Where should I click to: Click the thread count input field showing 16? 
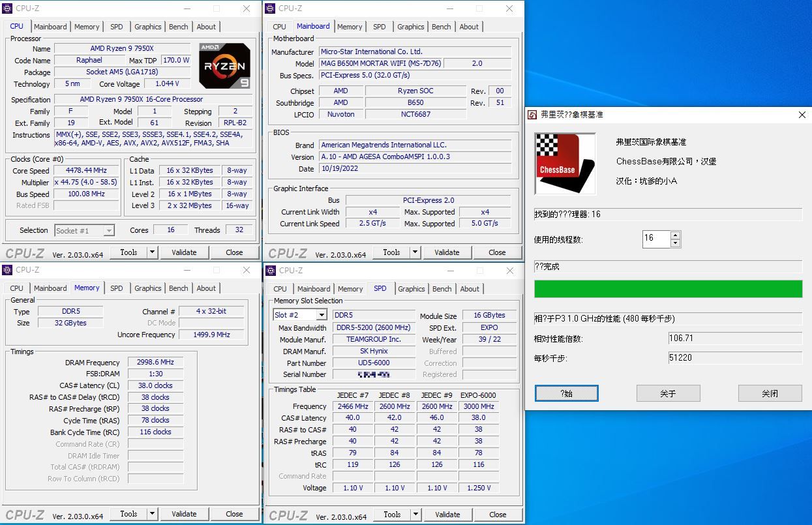656,239
